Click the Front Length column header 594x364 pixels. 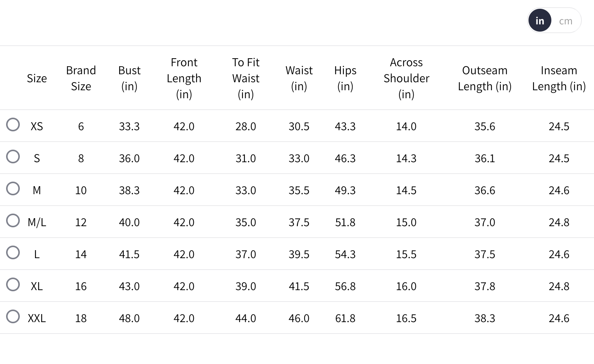[184, 78]
